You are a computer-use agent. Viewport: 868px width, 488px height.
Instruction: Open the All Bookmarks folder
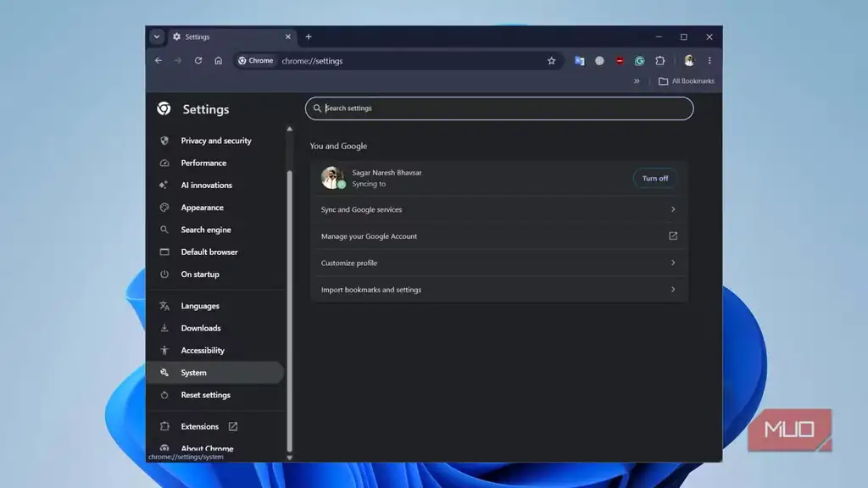click(x=687, y=80)
